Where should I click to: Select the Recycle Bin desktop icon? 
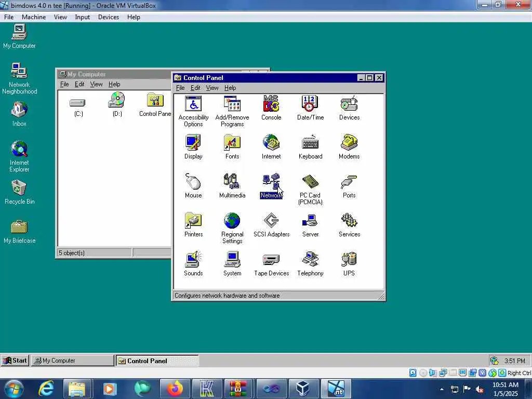pyautogui.click(x=19, y=192)
